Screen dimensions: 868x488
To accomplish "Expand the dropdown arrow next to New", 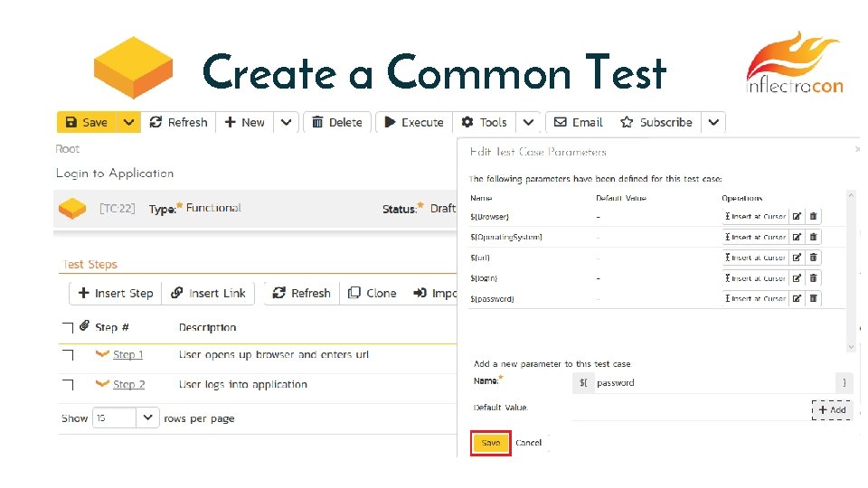I will pyautogui.click(x=285, y=123).
